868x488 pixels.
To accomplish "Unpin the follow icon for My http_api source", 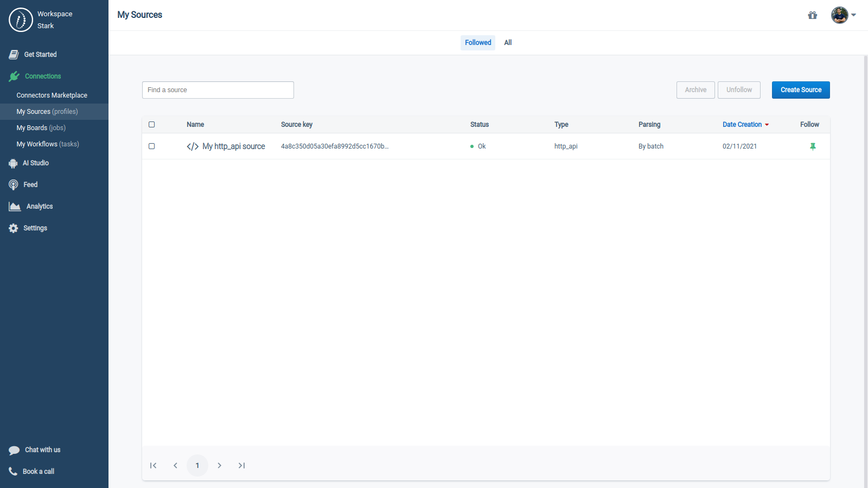I will (813, 146).
